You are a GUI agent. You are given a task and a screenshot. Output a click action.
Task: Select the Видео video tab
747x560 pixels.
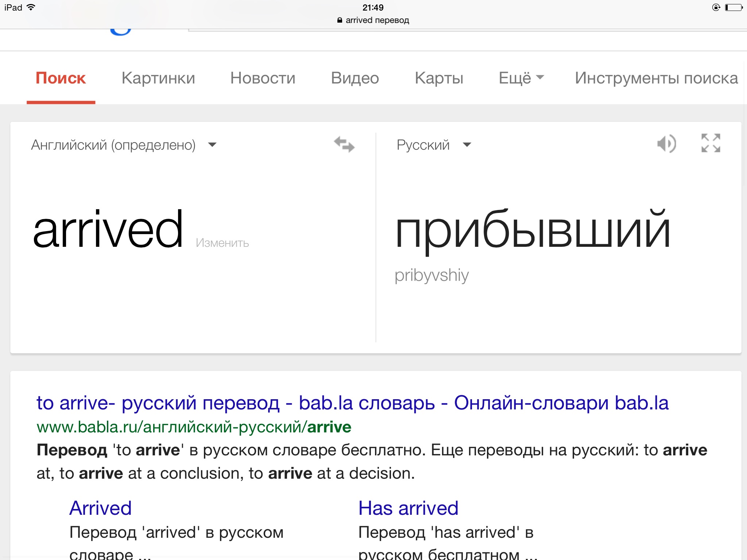[x=355, y=78]
